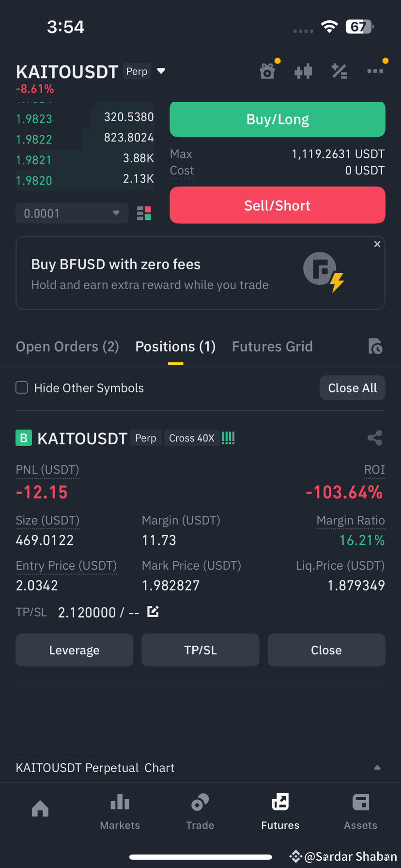Expand the KAITOUSDT symbol dropdown arrow

pos(161,71)
